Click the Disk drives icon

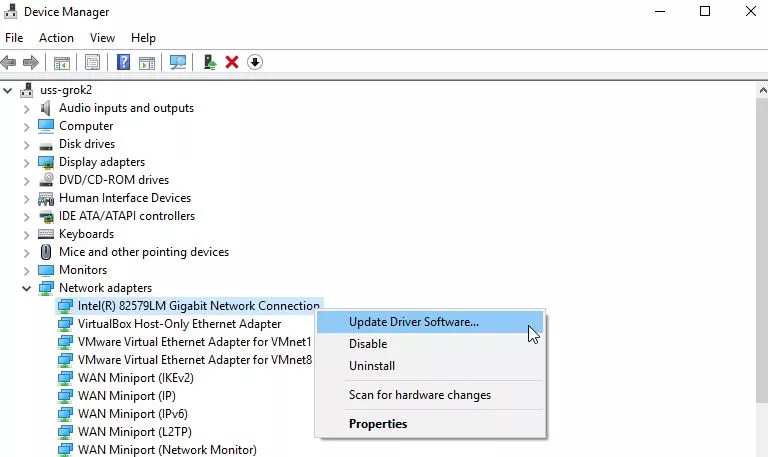[46, 145]
